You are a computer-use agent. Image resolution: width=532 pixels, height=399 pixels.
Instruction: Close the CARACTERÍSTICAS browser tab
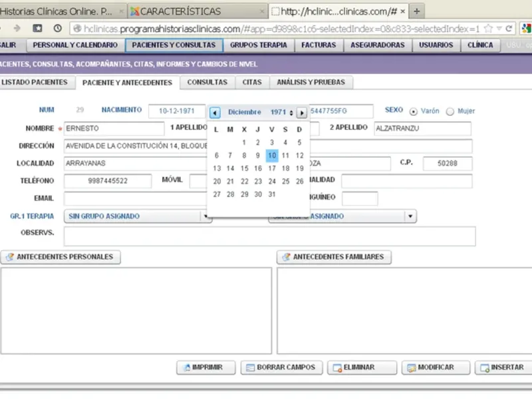click(x=261, y=11)
